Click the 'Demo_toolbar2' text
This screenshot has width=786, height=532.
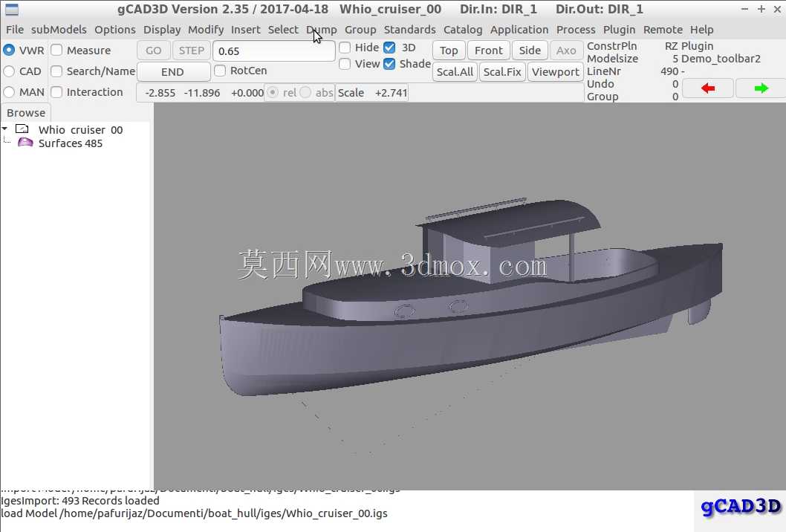[721, 59]
